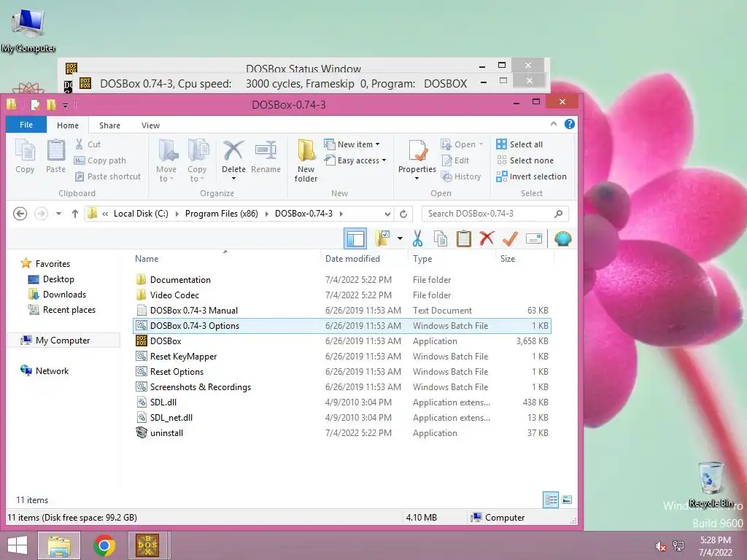Create a New folder from the ribbon
747x560 pixels.
tap(306, 160)
